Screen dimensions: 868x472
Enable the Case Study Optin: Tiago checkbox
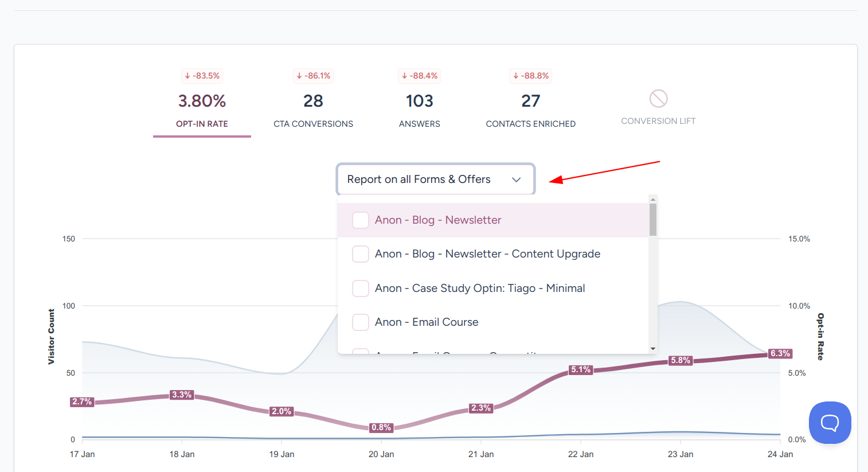coord(361,288)
